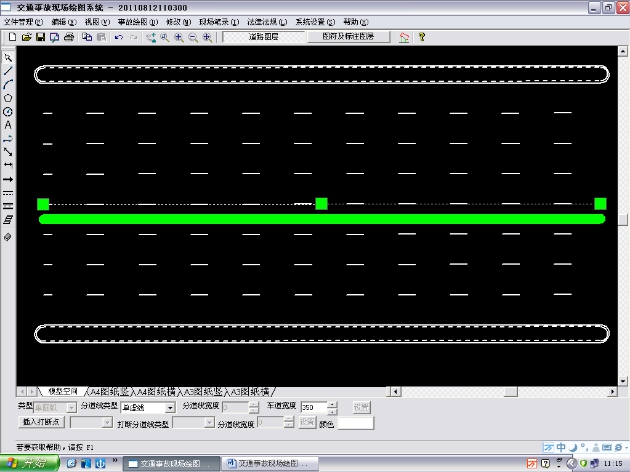Switch to the A3图纸竖 tab
This screenshot has height=472, width=630.
point(204,391)
